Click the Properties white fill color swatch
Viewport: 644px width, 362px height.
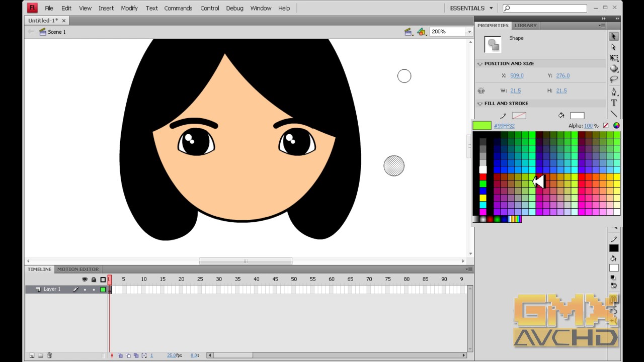577,116
